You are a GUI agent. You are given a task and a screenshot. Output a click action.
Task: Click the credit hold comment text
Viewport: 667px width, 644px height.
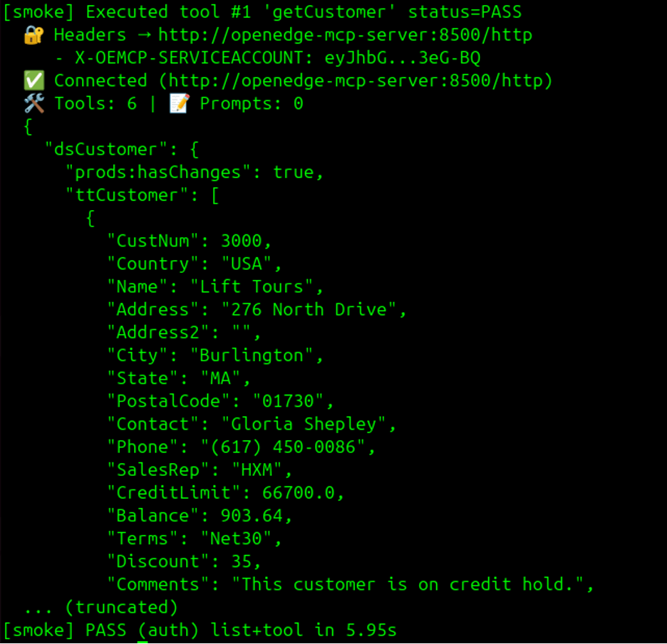click(412, 584)
